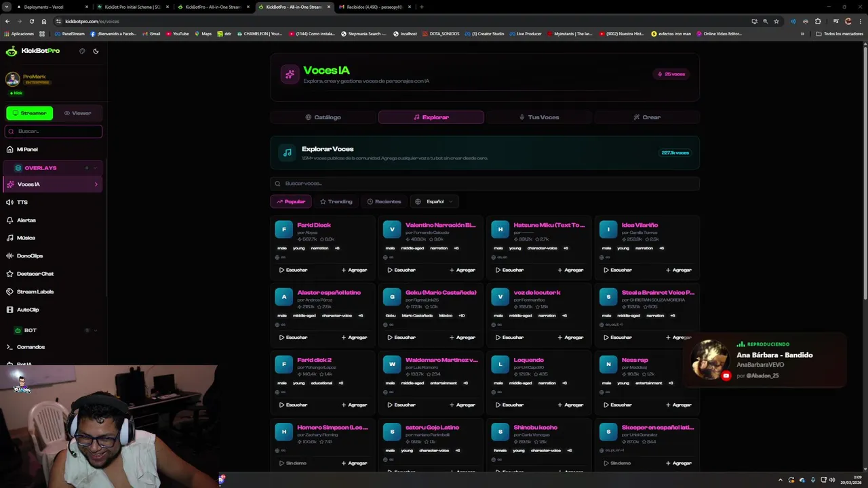Switch to Viewer mode
Image resolution: width=868 pixels, height=488 pixels.
[x=78, y=113]
